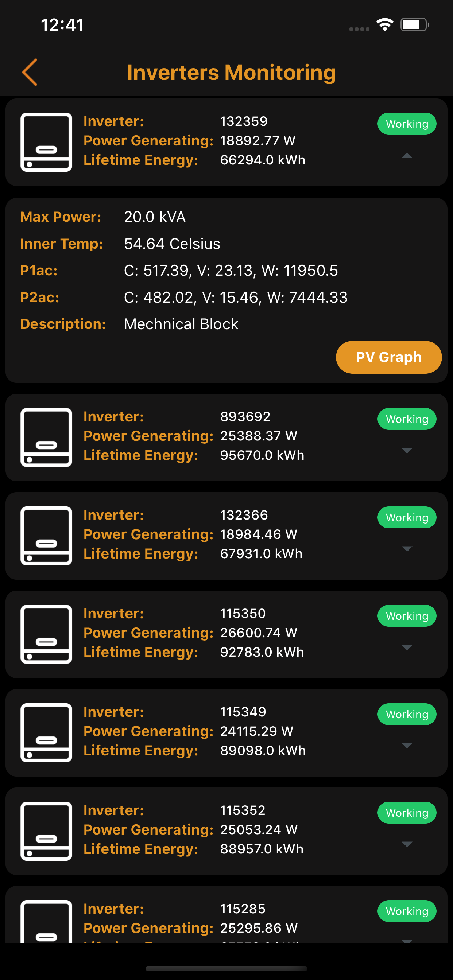Tap the battery status icon
The height and width of the screenshot is (980, 453).
tap(414, 25)
